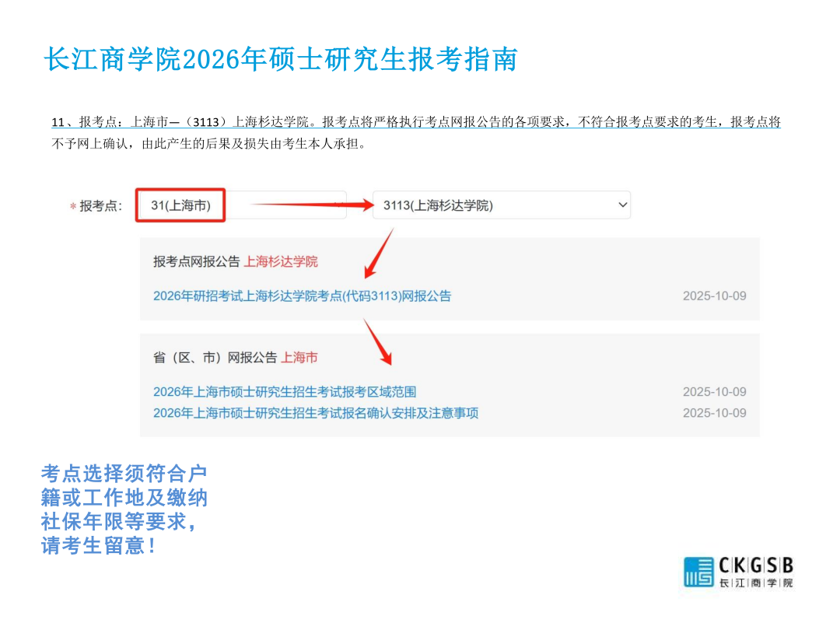The width and height of the screenshot is (840, 630).
Task: Open the 上海杉达学院考点(代码3113)网报公告 link
Action: [302, 296]
